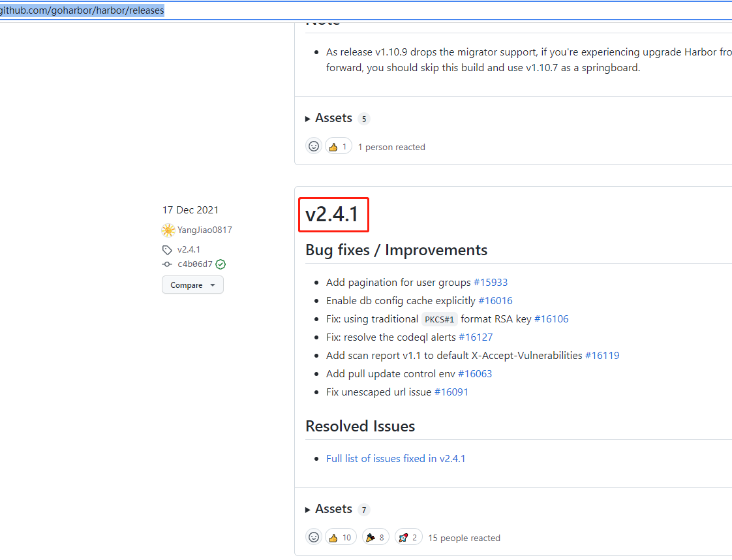
Task: Open Full list of issues fixed in v2.4.1
Action: click(395, 458)
